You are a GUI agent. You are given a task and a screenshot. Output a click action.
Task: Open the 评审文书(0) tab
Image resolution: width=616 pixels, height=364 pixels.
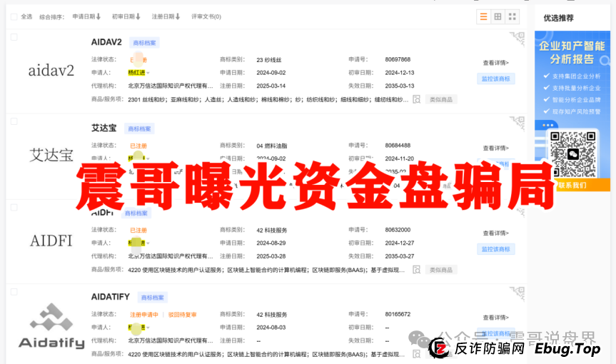(x=206, y=16)
